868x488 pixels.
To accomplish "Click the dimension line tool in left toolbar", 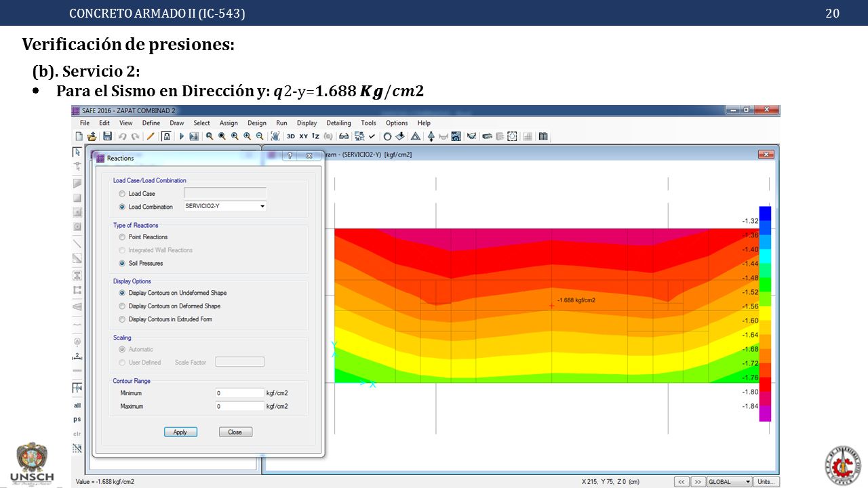I will click(x=77, y=357).
